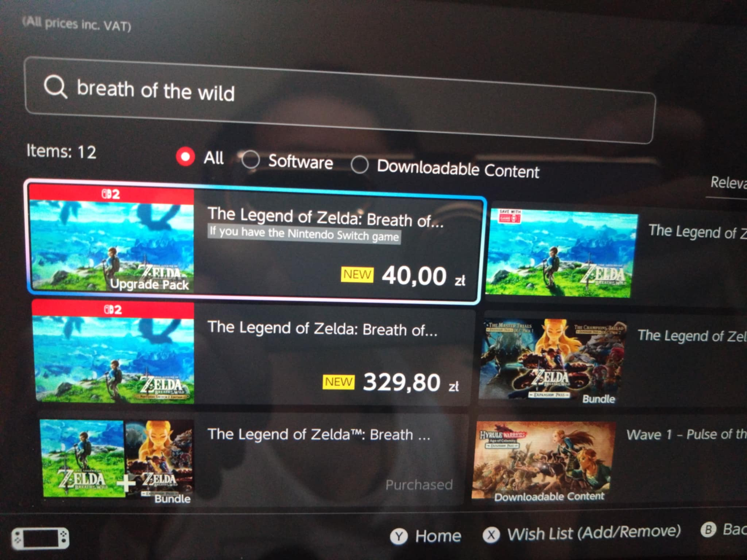Image resolution: width=747 pixels, height=560 pixels.
Task: Click the Y button Home icon
Action: [x=399, y=536]
